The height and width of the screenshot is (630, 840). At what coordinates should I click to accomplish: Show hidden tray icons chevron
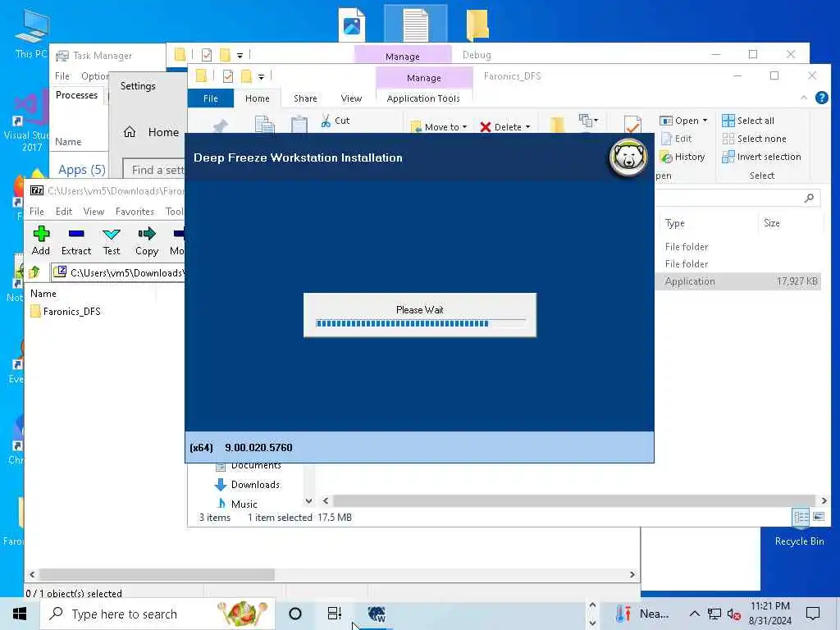(x=694, y=614)
